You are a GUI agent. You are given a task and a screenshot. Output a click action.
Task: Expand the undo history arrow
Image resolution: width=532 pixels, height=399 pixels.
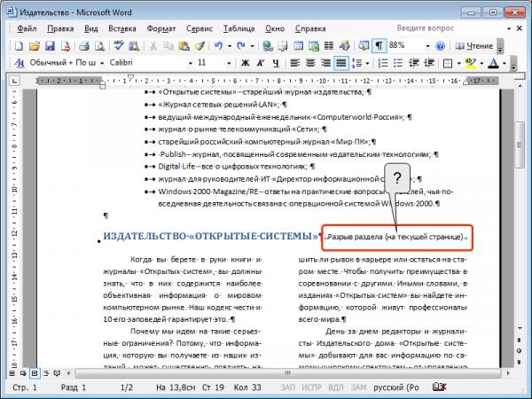coord(230,46)
